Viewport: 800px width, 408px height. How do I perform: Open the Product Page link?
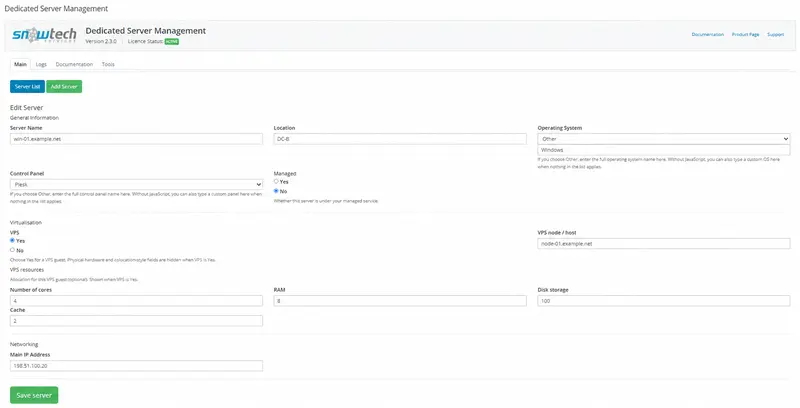pyautogui.click(x=745, y=34)
